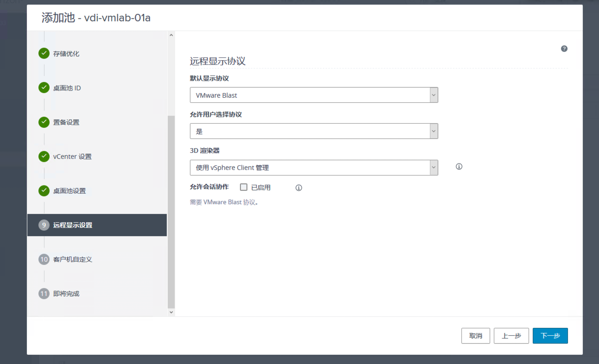The width and height of the screenshot is (599, 364).
Task: Click green checkmark icon for 置备设置 step
Action: 44,122
